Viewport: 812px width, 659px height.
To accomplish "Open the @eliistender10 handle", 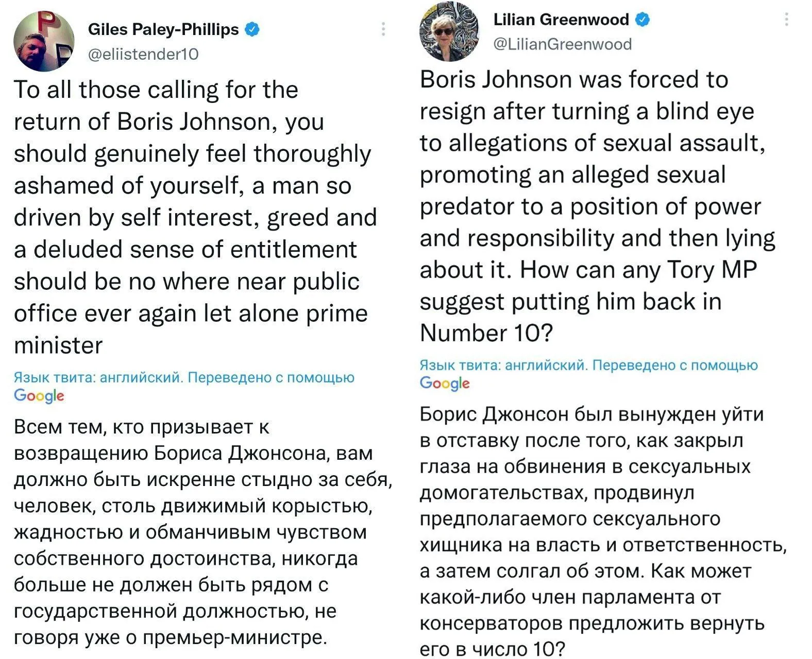I will (x=143, y=54).
